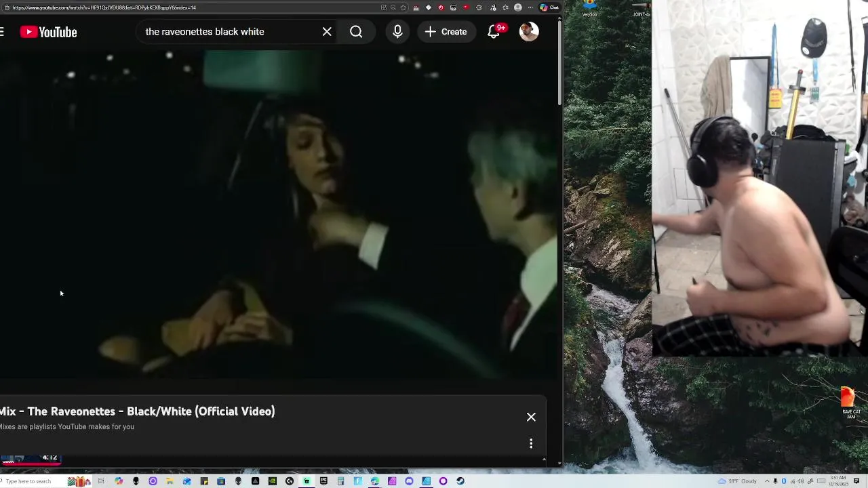Open Discord from the taskbar
868x488 pixels.
tap(409, 481)
